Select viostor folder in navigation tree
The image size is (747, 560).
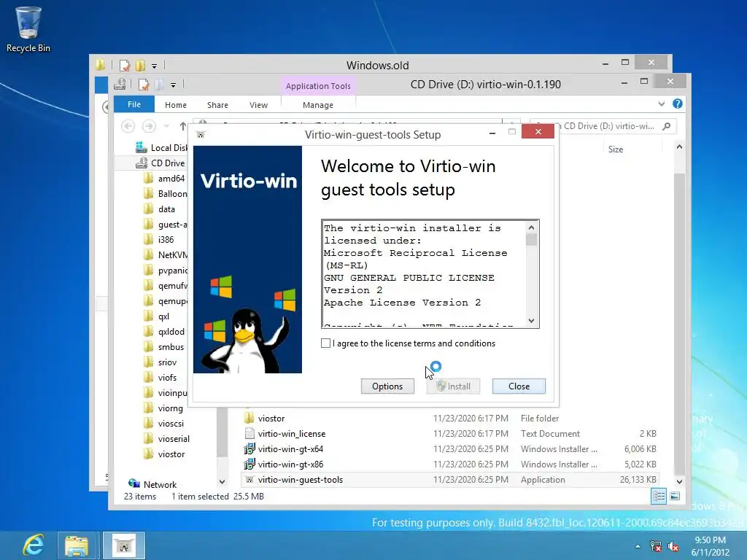164,454
